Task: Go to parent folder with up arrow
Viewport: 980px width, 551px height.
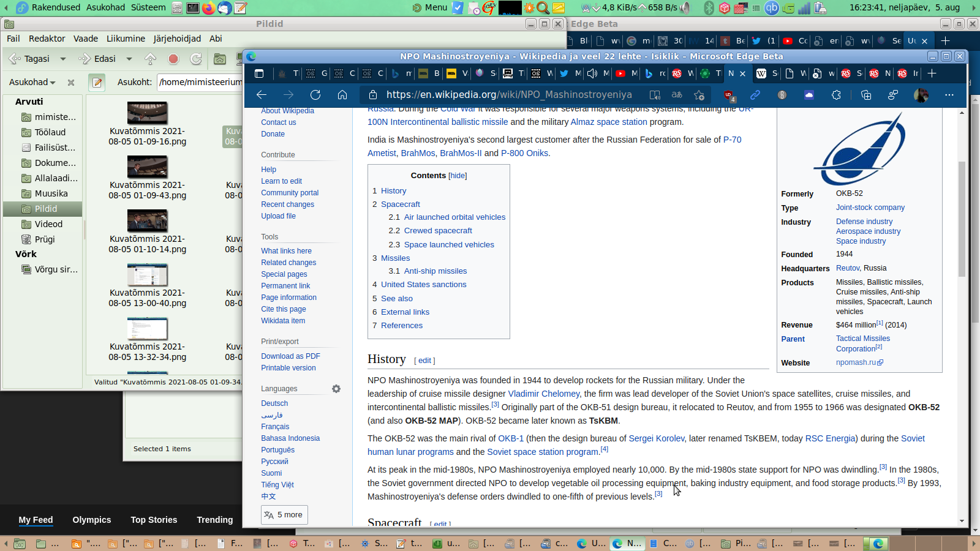Action: coord(150,59)
